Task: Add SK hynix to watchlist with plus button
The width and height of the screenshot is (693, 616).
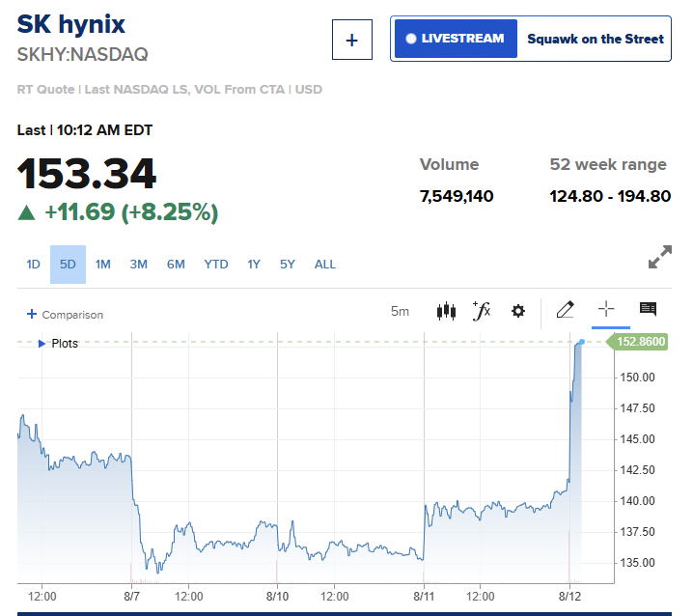Action: point(351,40)
